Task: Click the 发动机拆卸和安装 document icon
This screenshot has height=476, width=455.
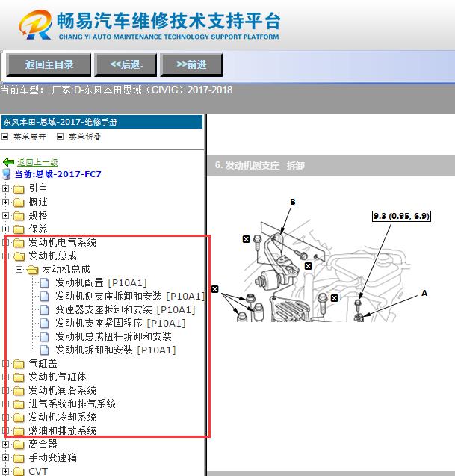Action: coord(45,350)
